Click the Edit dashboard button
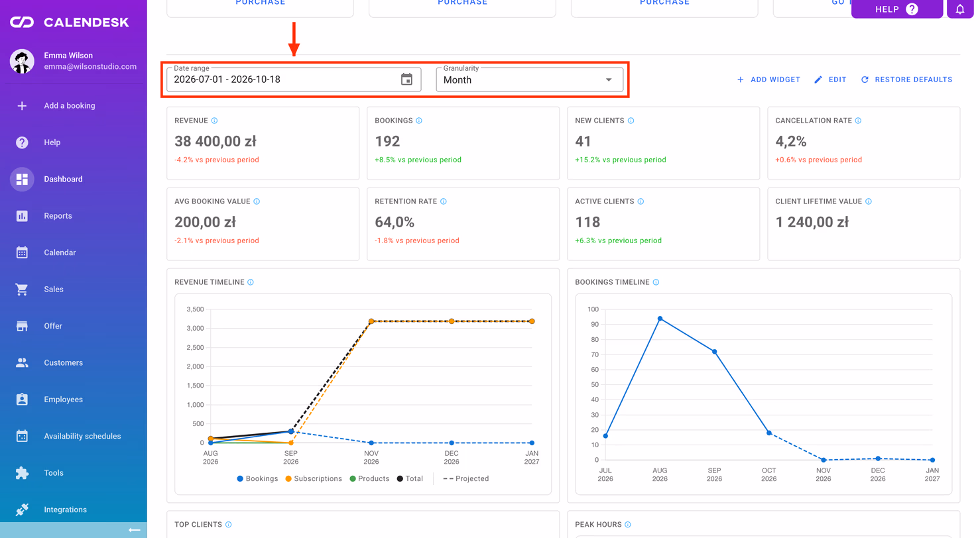Viewport: 980px width, 538px height. click(830, 80)
